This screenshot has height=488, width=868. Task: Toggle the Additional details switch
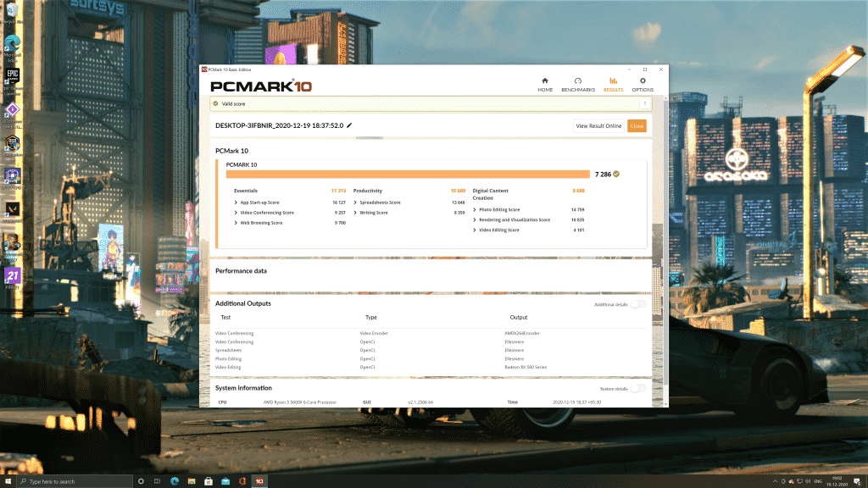638,304
